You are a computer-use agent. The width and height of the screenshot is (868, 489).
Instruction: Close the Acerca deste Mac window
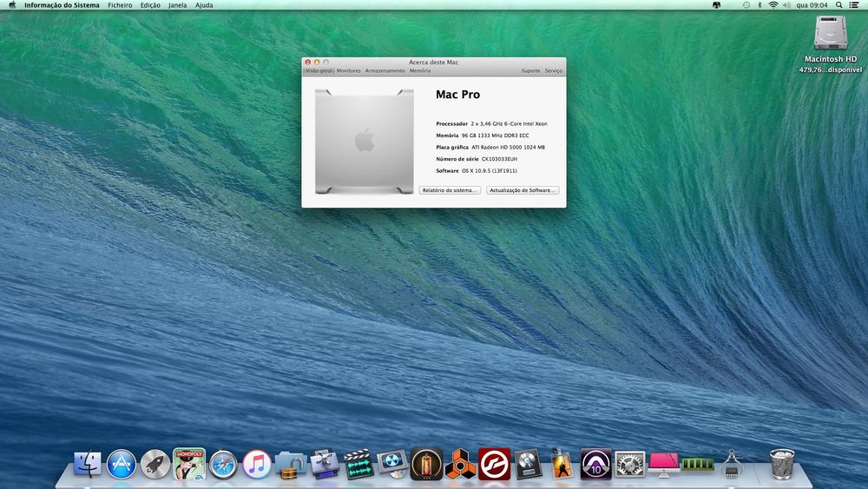tap(308, 62)
